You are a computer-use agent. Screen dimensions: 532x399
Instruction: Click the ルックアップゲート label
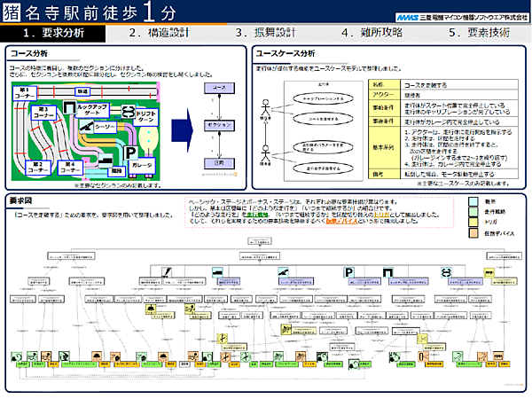pyautogui.click(x=92, y=110)
